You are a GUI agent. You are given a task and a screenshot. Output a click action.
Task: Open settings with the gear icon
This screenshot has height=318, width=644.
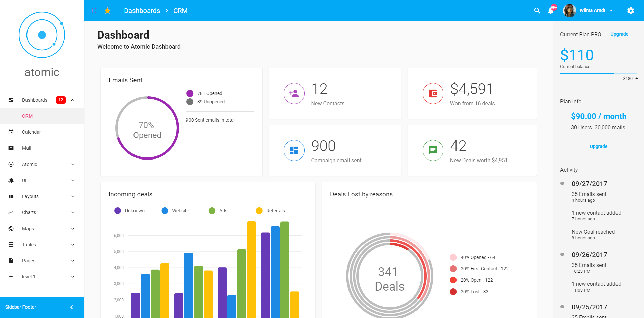click(x=631, y=11)
